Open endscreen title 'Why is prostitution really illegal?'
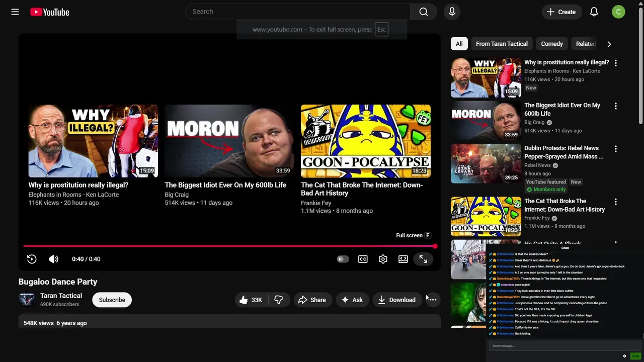The image size is (644, 362). pos(78,185)
